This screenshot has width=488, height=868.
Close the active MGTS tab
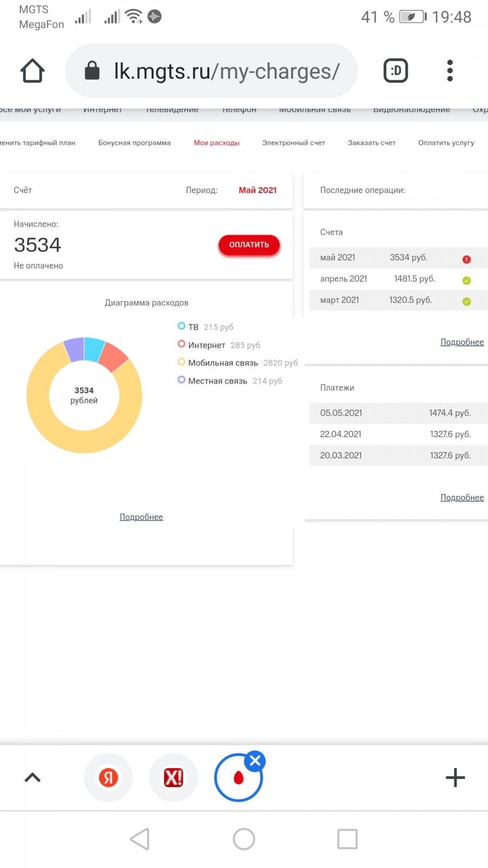point(255,761)
